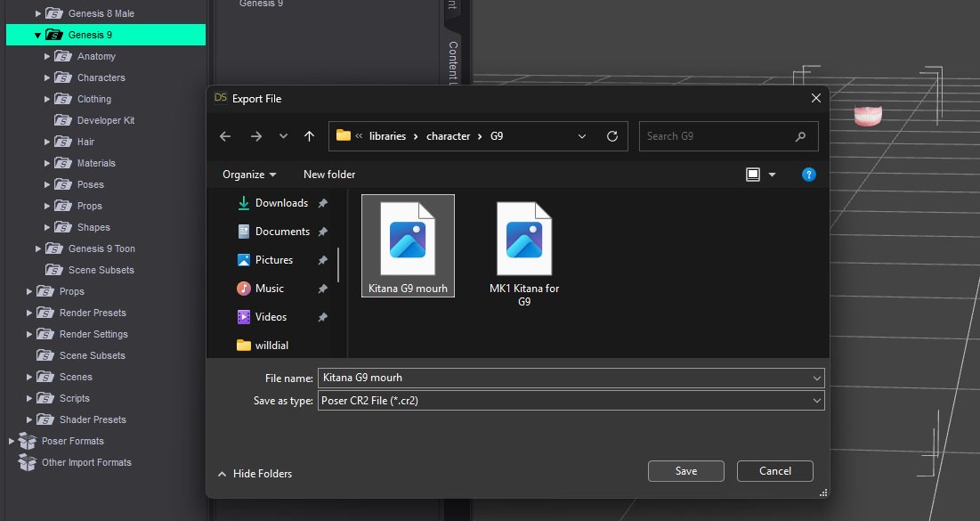Select the Shapes folder
The width and height of the screenshot is (980, 521).
point(93,227)
